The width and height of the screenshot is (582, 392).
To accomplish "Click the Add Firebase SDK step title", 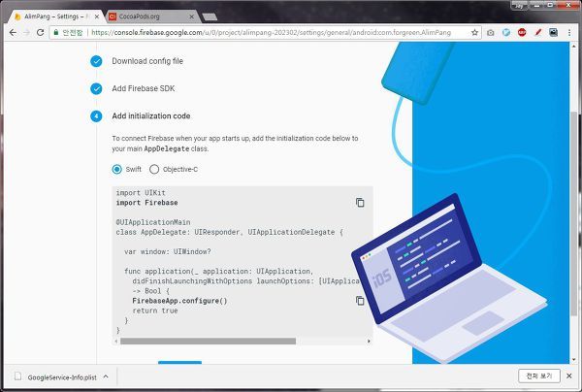I will (144, 88).
